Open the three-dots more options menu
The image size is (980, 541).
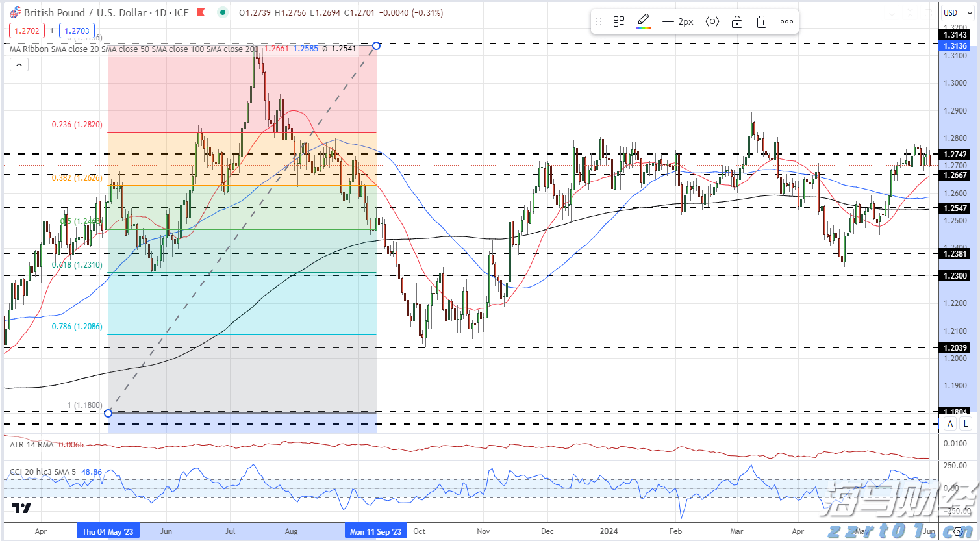786,22
